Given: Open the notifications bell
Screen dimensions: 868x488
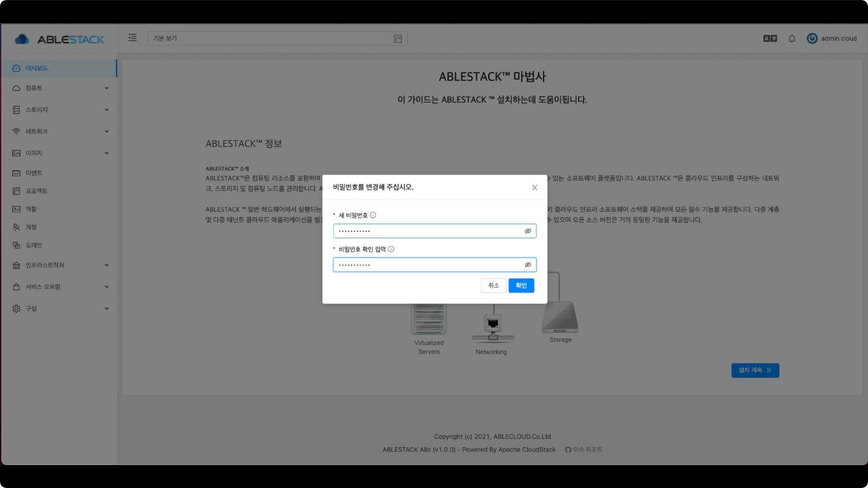Looking at the screenshot, I should pos(792,38).
